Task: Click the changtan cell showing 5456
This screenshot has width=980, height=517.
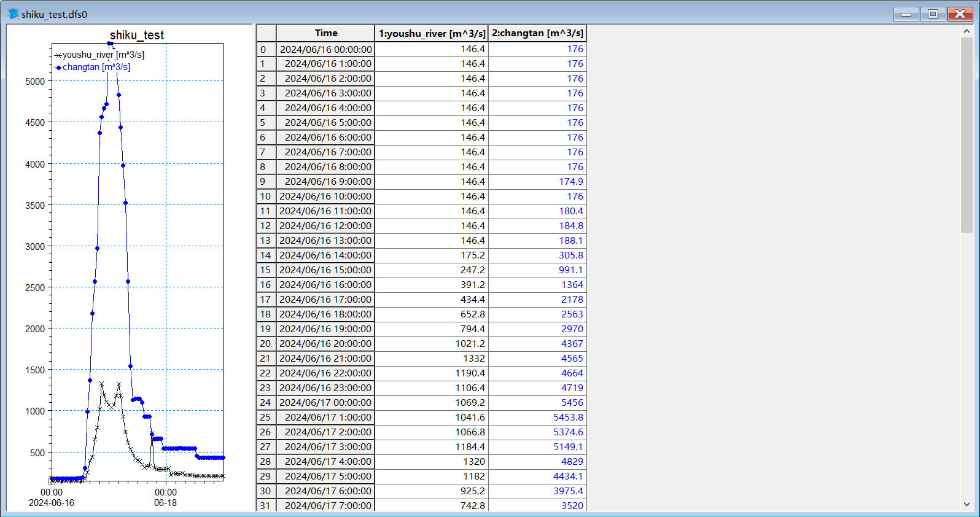Action: coord(537,403)
